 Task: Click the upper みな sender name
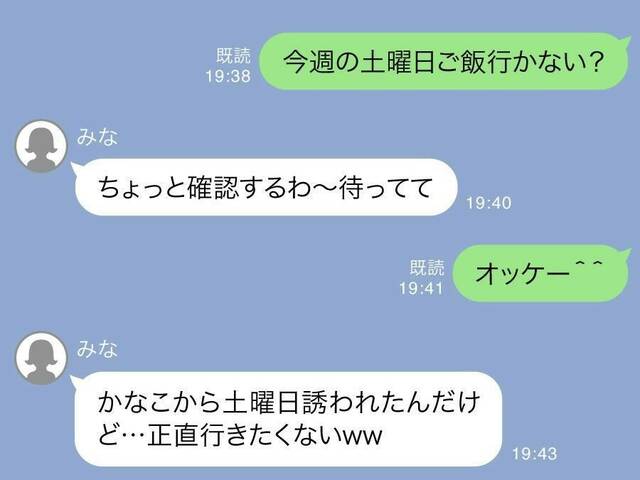click(97, 137)
